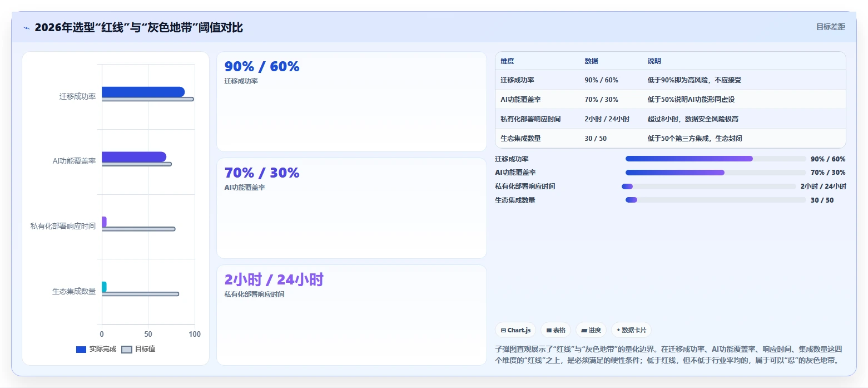Click the purple 私有化部署响应时间 actual bar
The width and height of the screenshot is (868, 388).
104,222
